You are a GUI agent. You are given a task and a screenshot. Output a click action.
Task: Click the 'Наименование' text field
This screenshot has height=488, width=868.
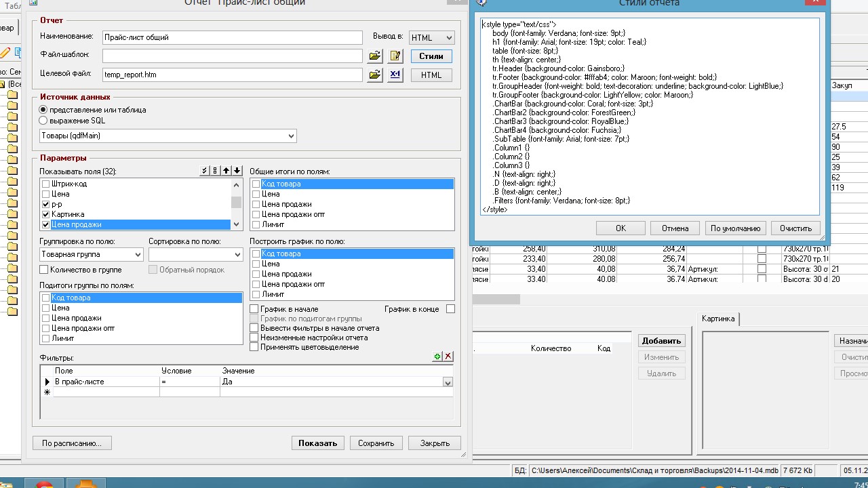tap(232, 37)
